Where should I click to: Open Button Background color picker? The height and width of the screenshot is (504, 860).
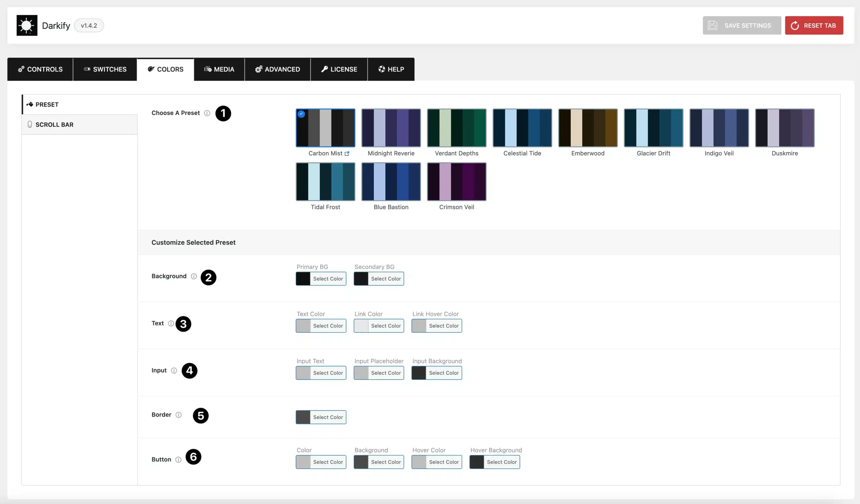(379, 462)
